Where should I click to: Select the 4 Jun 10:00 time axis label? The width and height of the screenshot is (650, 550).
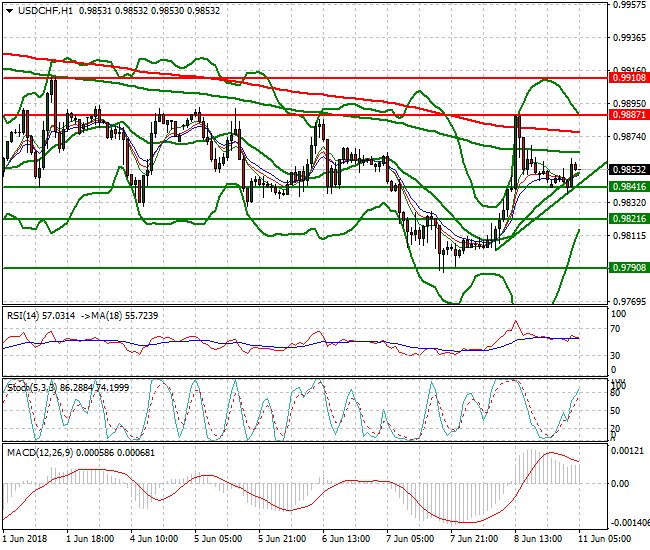pyautogui.click(x=154, y=539)
